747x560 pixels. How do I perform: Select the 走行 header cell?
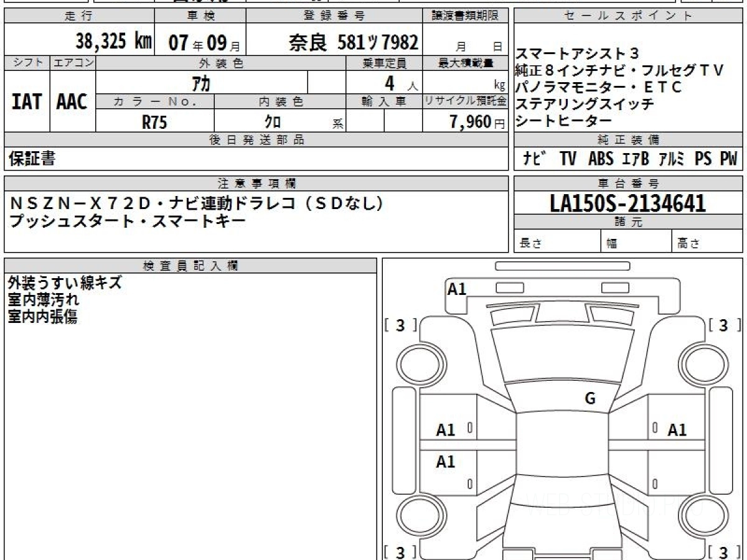[78, 16]
